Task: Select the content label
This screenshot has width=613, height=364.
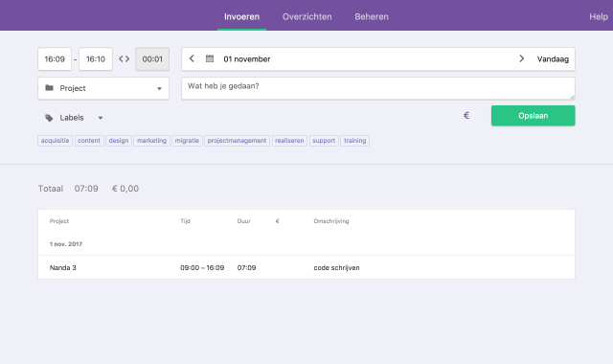Action: (x=89, y=141)
